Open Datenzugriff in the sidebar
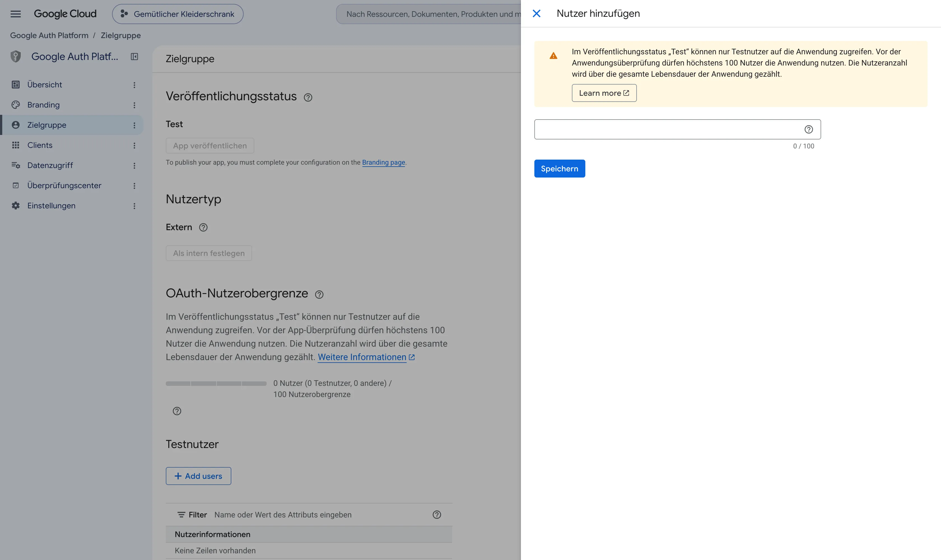The width and height of the screenshot is (941, 560). pyautogui.click(x=72, y=165)
